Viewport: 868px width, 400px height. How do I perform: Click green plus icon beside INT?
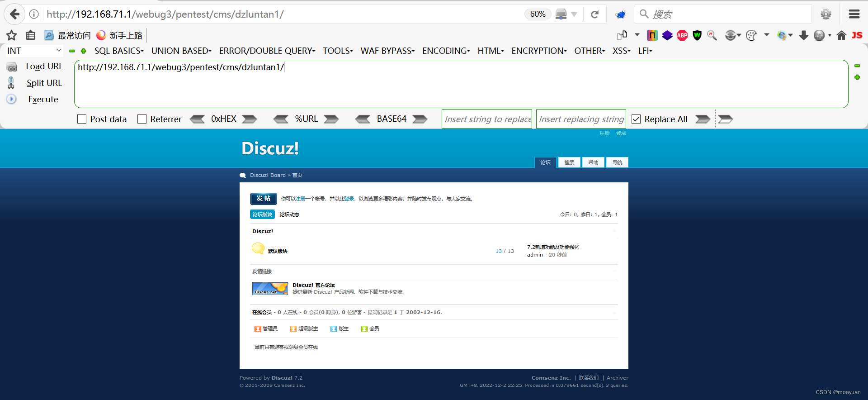84,51
